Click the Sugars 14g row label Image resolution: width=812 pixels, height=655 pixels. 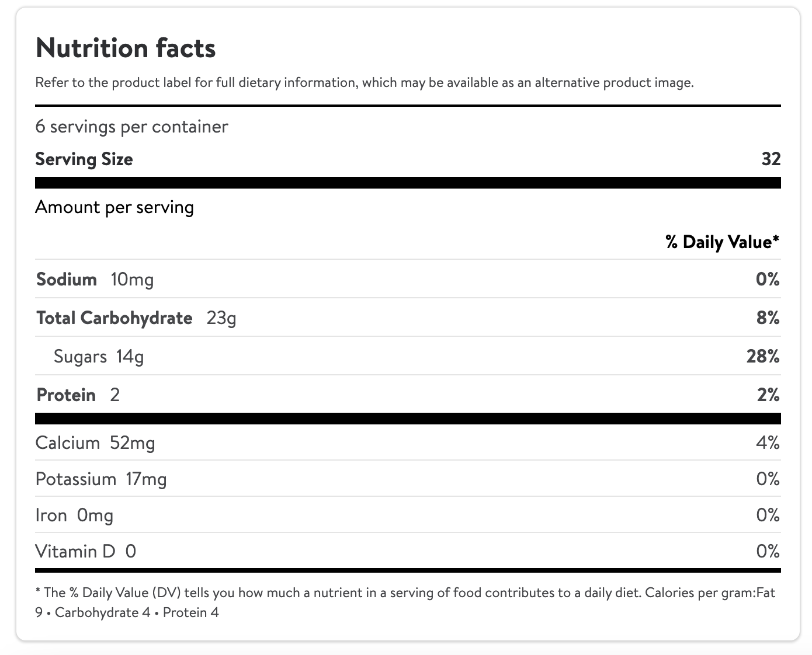(x=98, y=357)
